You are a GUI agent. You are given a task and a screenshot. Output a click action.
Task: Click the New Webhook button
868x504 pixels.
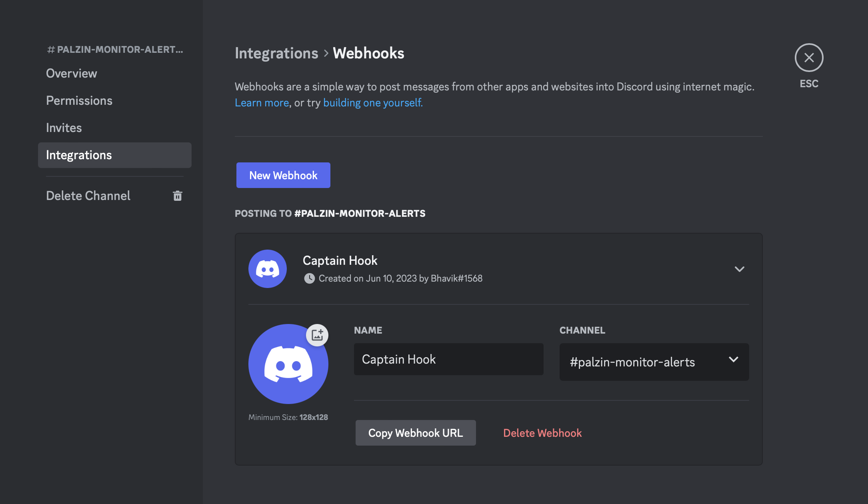tap(283, 175)
